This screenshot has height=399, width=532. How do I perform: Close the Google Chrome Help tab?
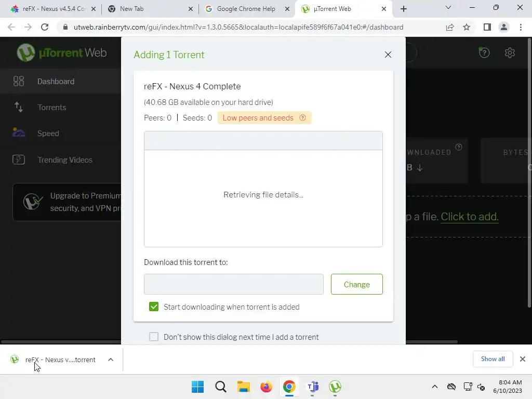coord(287,9)
